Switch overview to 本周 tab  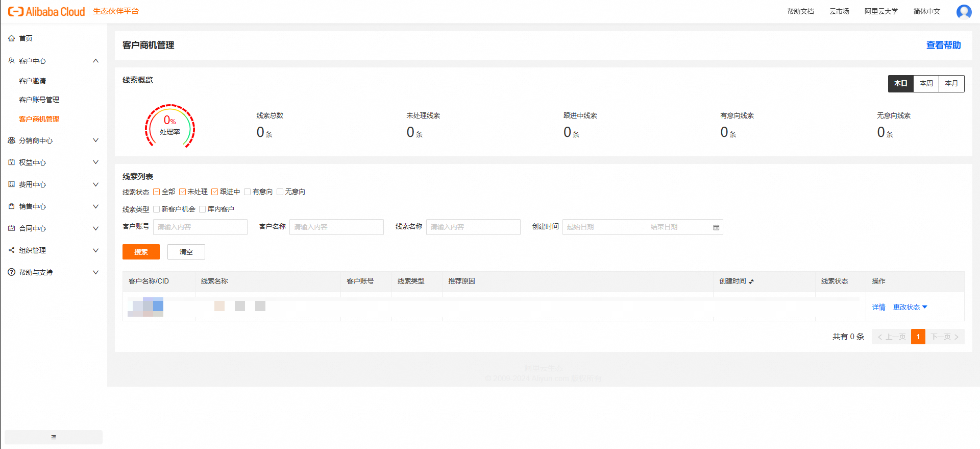926,84
